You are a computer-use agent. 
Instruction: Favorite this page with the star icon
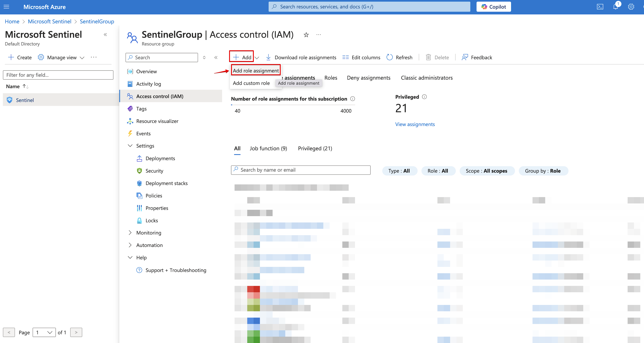tap(306, 35)
